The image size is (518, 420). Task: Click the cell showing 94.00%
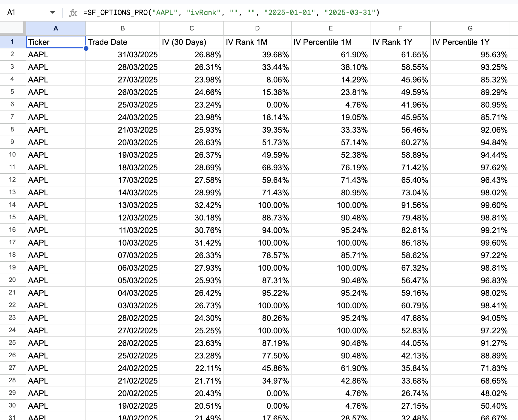pos(258,230)
